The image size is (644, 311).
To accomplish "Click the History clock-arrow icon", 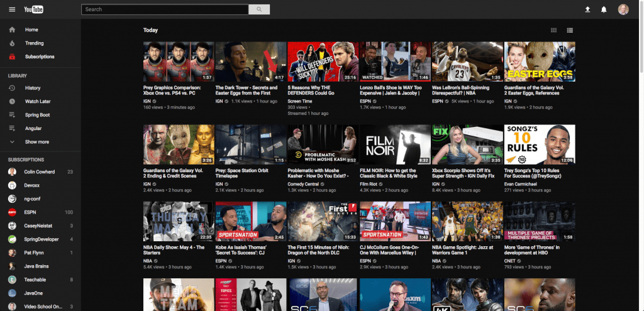I will (x=12, y=88).
